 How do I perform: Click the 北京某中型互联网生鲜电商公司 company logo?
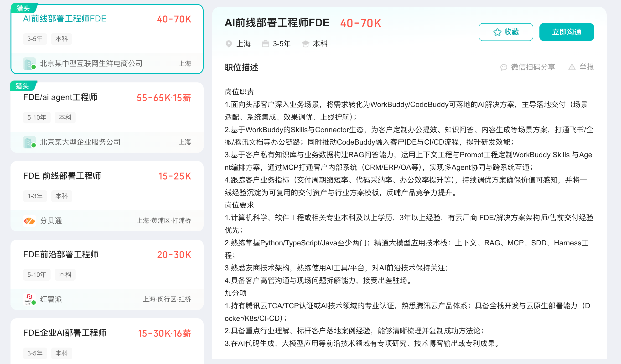pyautogui.click(x=30, y=64)
